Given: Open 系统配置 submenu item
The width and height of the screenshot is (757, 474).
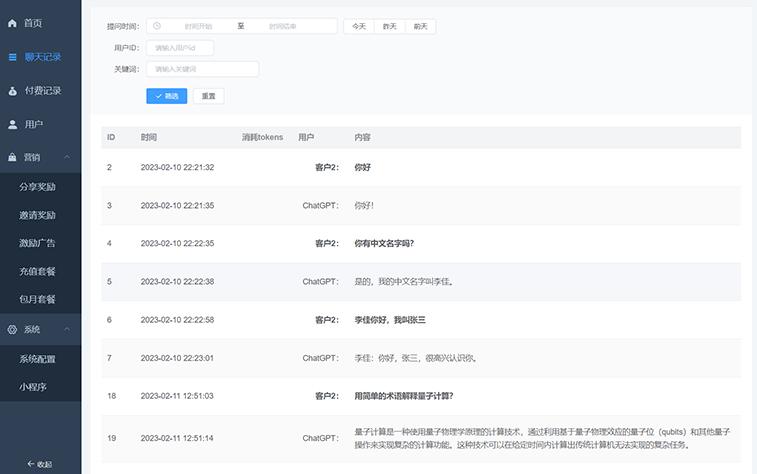Looking at the screenshot, I should (38, 359).
